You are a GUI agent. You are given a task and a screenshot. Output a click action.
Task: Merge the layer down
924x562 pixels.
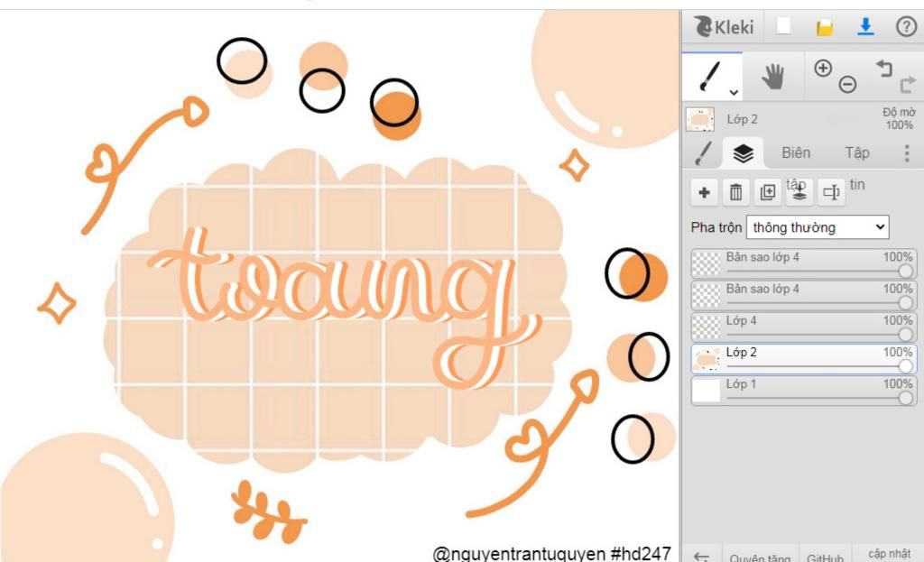tap(799, 193)
